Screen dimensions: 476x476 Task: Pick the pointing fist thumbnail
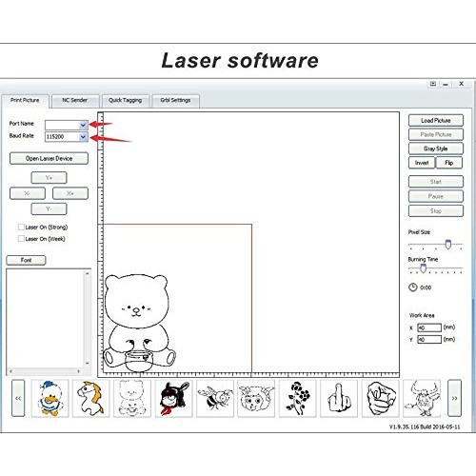[x=381, y=398]
